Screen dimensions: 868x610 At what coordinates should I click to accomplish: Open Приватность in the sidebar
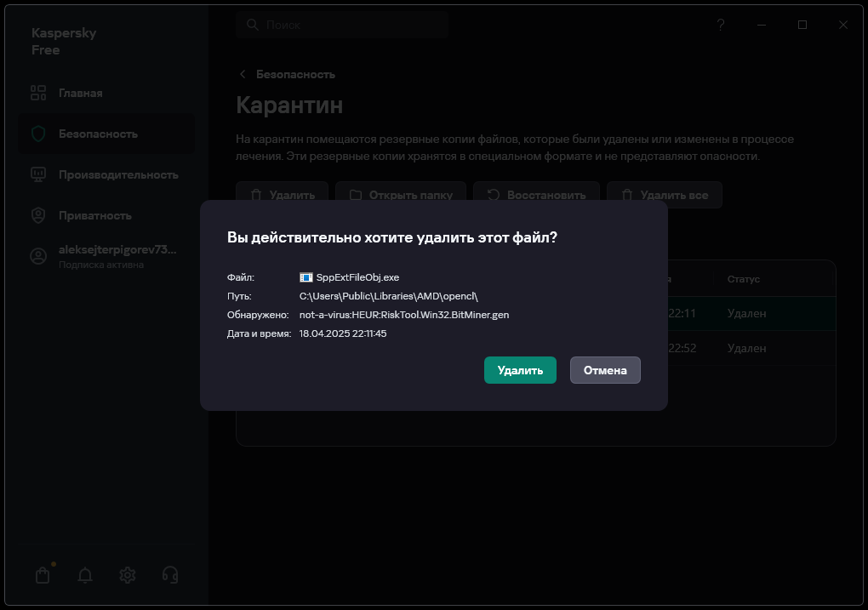[106, 216]
